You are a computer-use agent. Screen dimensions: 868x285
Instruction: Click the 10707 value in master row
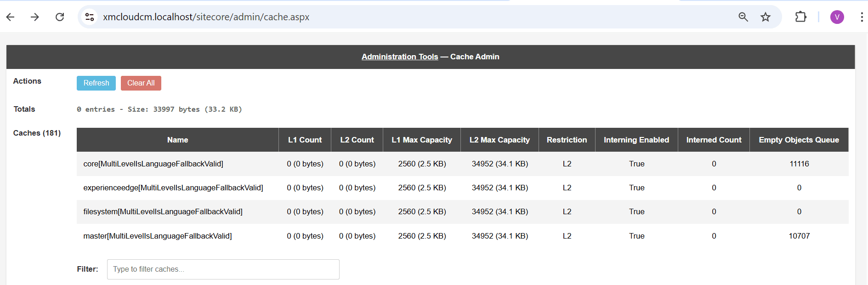pos(799,236)
